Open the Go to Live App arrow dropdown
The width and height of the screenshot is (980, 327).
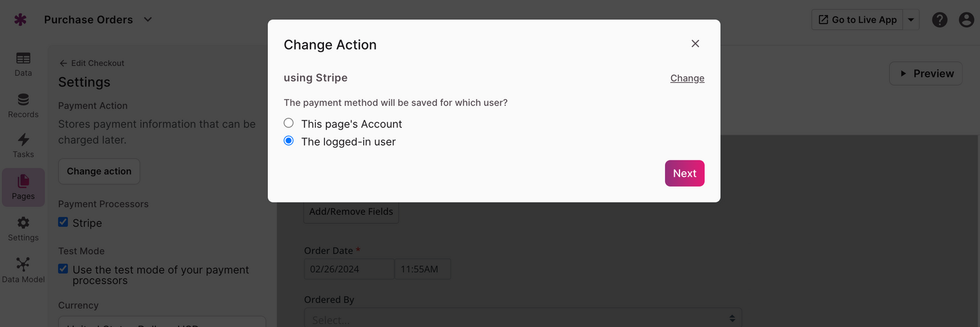911,20
